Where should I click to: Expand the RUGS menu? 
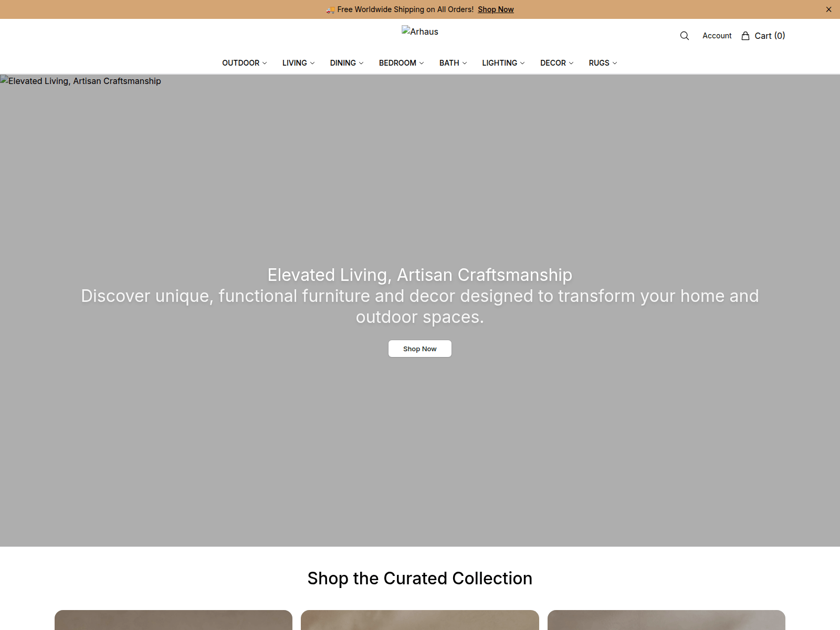(603, 63)
